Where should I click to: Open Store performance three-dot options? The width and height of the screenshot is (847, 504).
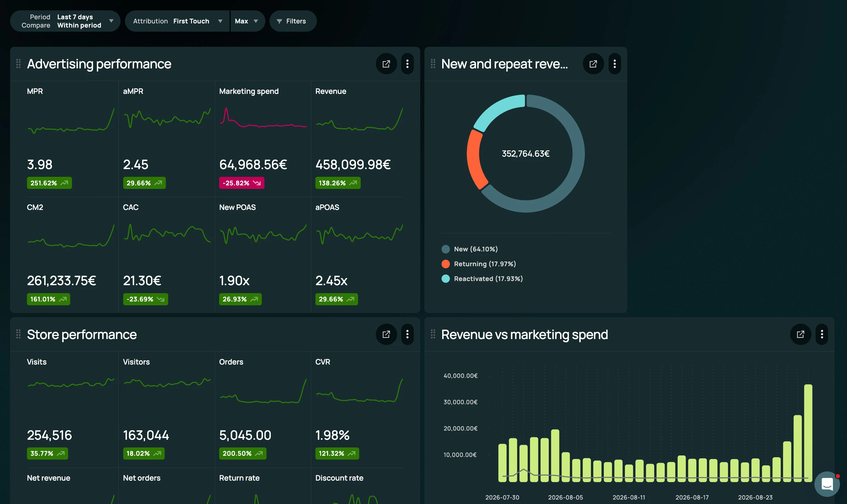(x=407, y=334)
